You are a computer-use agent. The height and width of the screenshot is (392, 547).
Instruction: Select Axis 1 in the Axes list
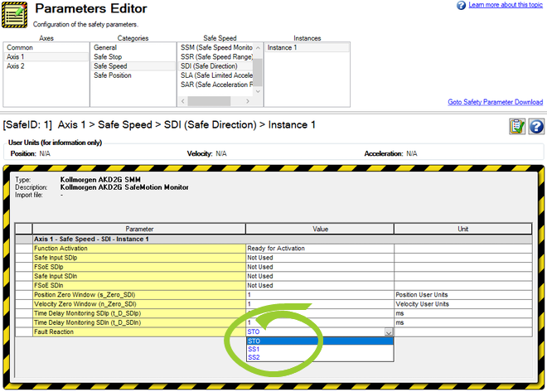click(46, 57)
